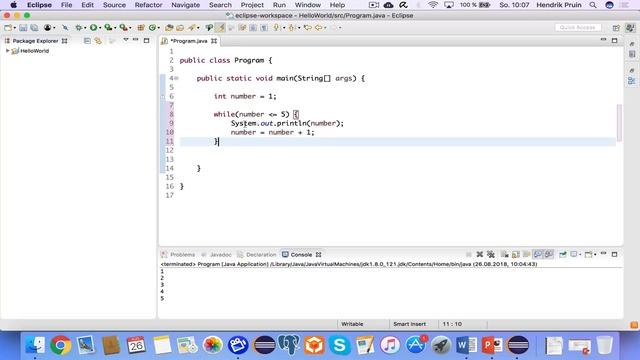
Task: Minimize the Console view
Action: pyautogui.click(x=603, y=254)
